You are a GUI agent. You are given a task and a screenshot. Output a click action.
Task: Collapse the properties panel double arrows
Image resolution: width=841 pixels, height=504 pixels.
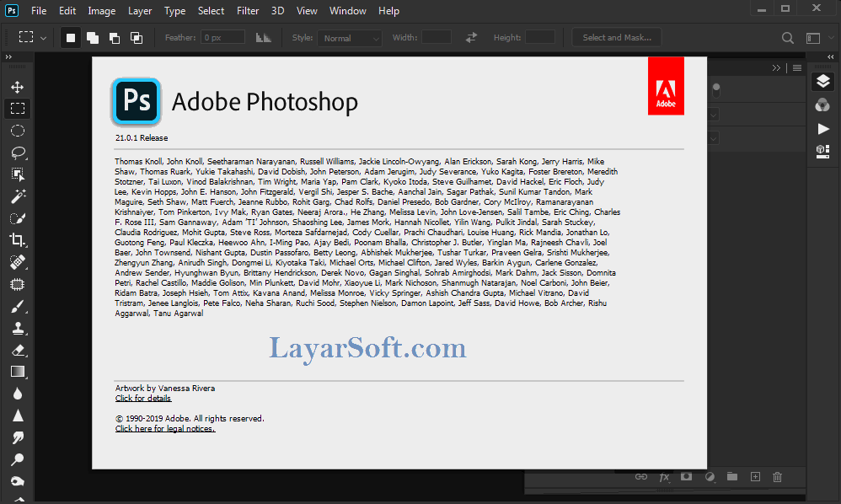coord(776,67)
